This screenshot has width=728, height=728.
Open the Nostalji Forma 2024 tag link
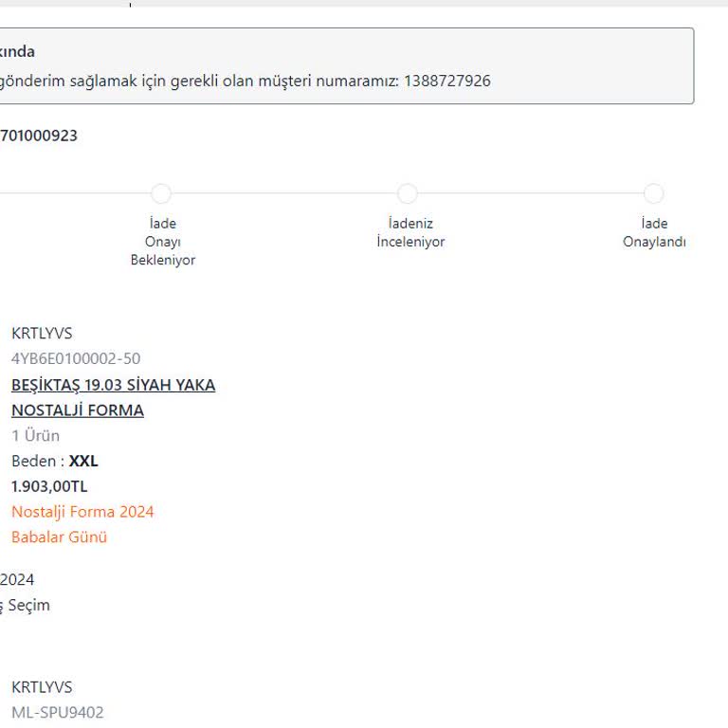82,512
